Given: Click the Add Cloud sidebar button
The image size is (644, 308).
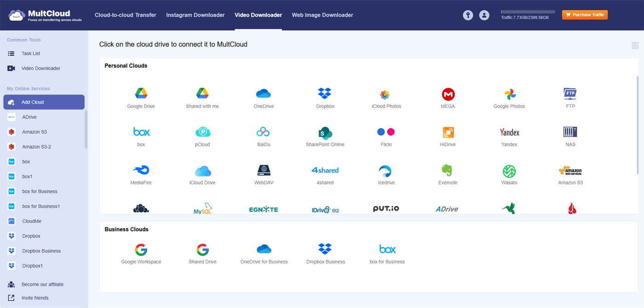Looking at the screenshot, I should pos(44,102).
